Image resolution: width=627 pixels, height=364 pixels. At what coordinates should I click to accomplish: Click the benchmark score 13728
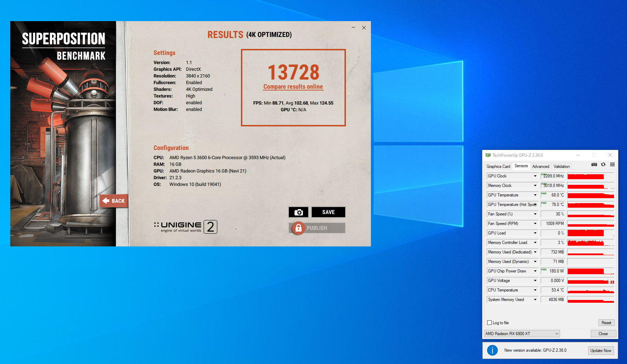tap(293, 72)
